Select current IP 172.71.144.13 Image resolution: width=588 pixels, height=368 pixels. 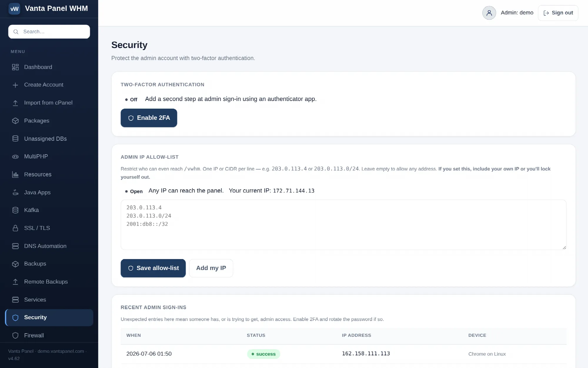(x=294, y=191)
